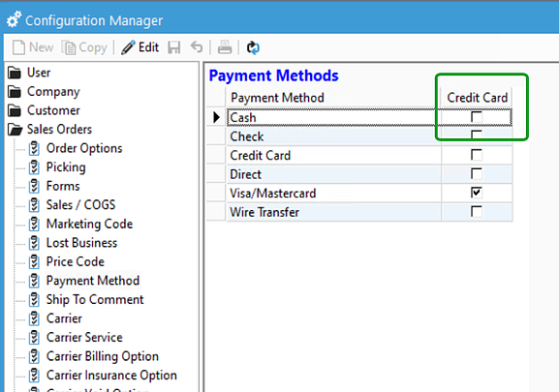Click the Carrier Service clipboard icon

34,337
